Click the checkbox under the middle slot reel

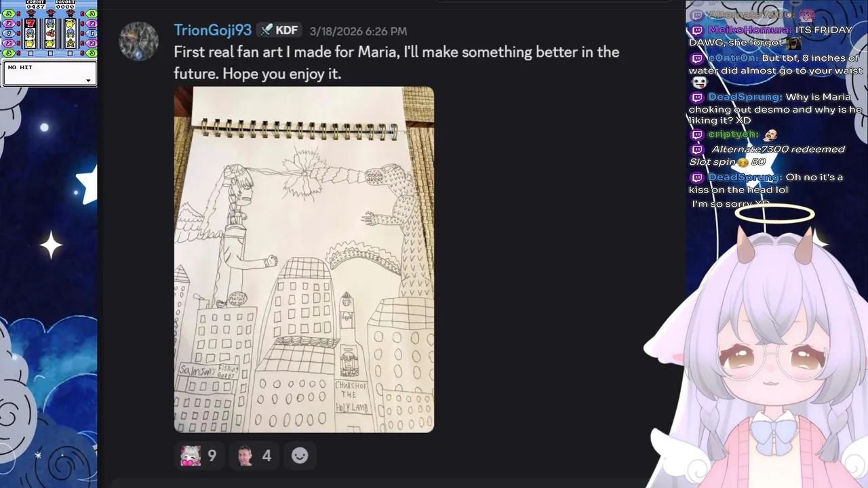coord(50,54)
